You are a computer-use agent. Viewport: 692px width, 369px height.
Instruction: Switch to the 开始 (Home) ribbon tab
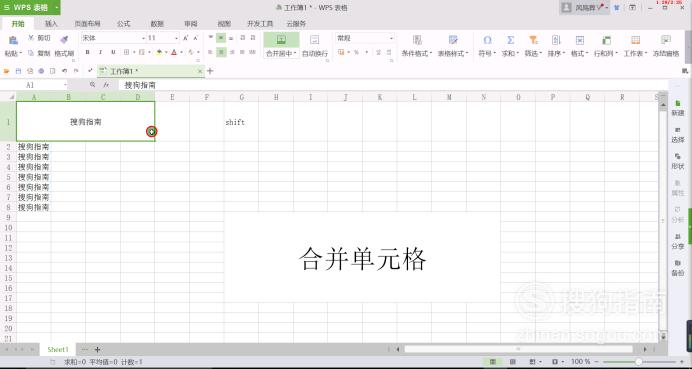coord(18,24)
